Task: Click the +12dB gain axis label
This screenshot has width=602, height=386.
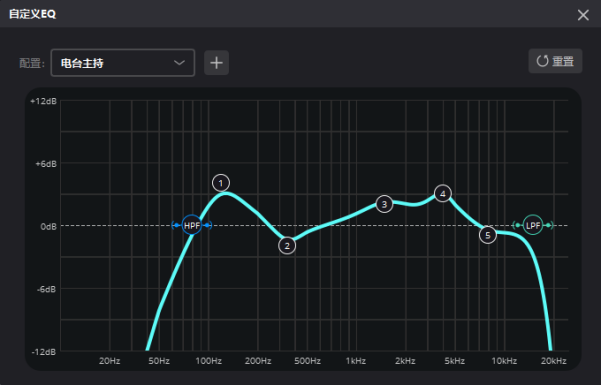Action: tap(43, 101)
